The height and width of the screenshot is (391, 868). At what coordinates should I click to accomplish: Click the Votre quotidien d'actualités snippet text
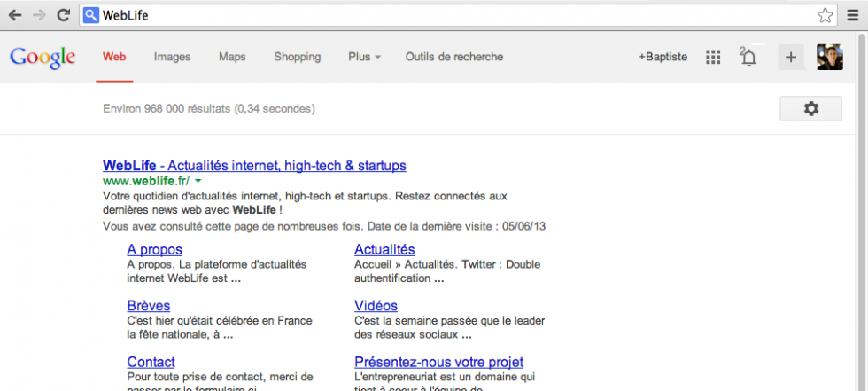(x=305, y=203)
